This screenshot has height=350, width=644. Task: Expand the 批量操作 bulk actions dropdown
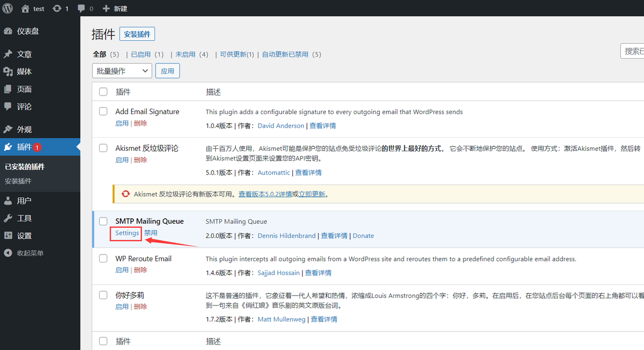(x=122, y=71)
